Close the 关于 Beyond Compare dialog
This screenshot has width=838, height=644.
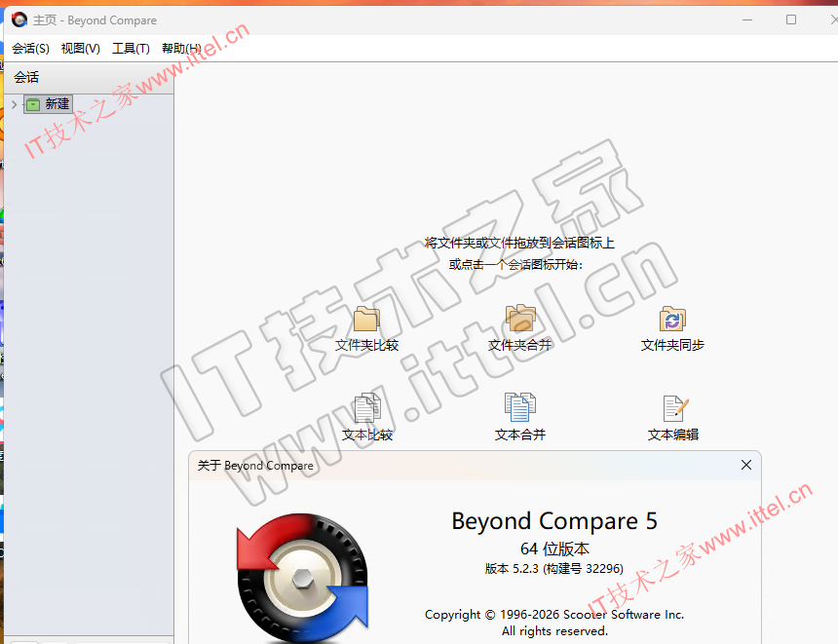click(x=746, y=465)
